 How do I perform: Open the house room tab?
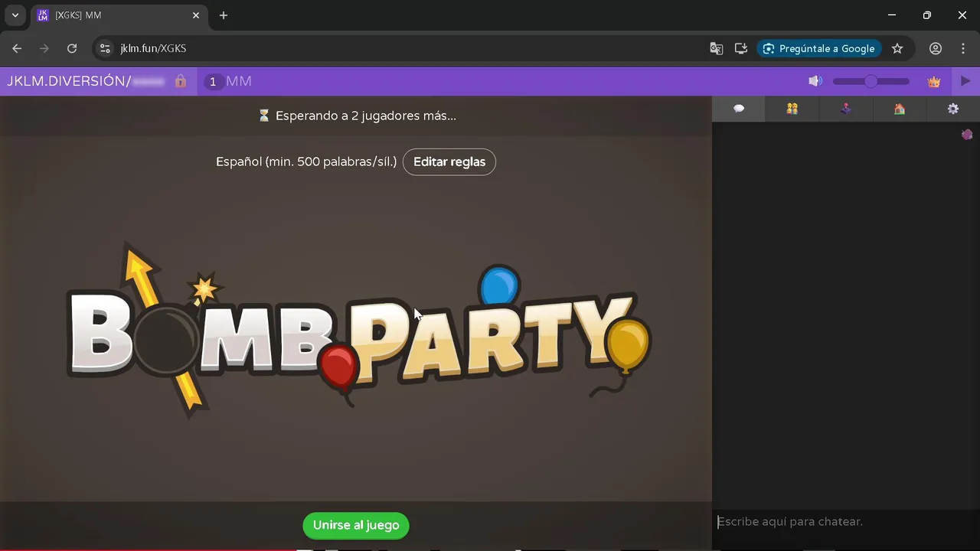point(900,109)
